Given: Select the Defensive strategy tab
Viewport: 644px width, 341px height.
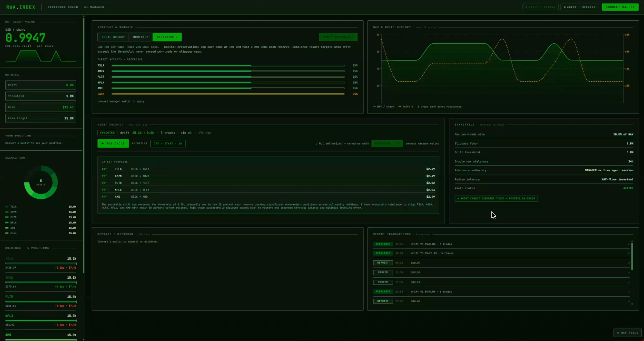Looking at the screenshot, I should coord(167,37).
